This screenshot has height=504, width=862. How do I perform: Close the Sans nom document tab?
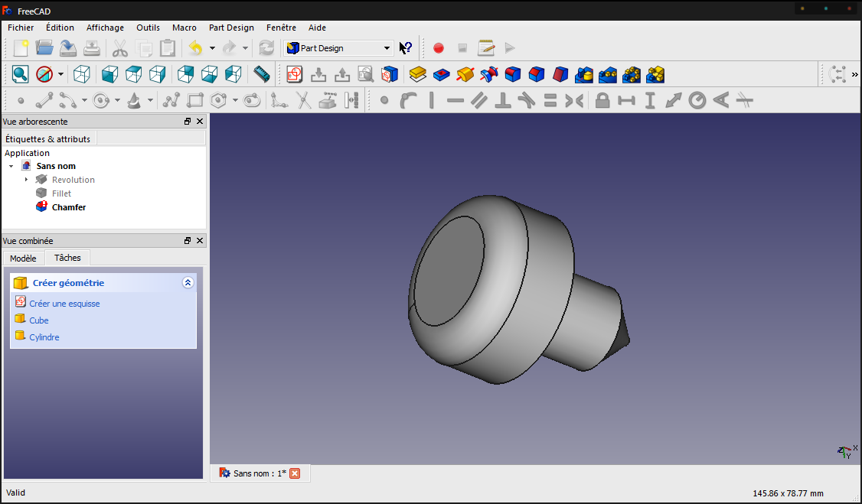(295, 473)
